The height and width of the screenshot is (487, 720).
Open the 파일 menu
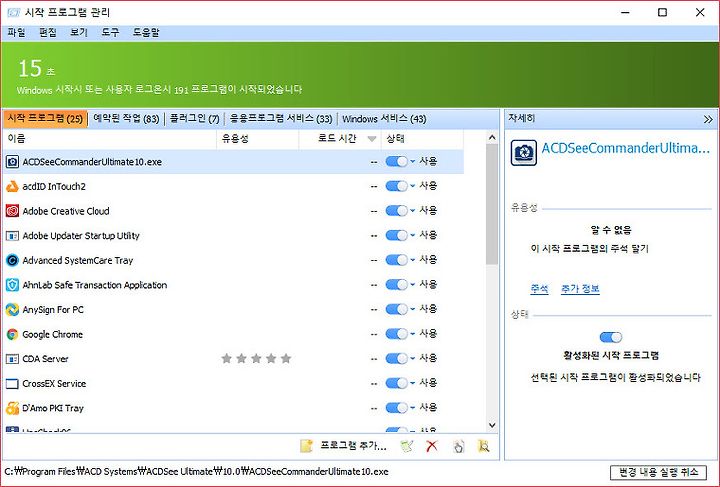point(17,33)
